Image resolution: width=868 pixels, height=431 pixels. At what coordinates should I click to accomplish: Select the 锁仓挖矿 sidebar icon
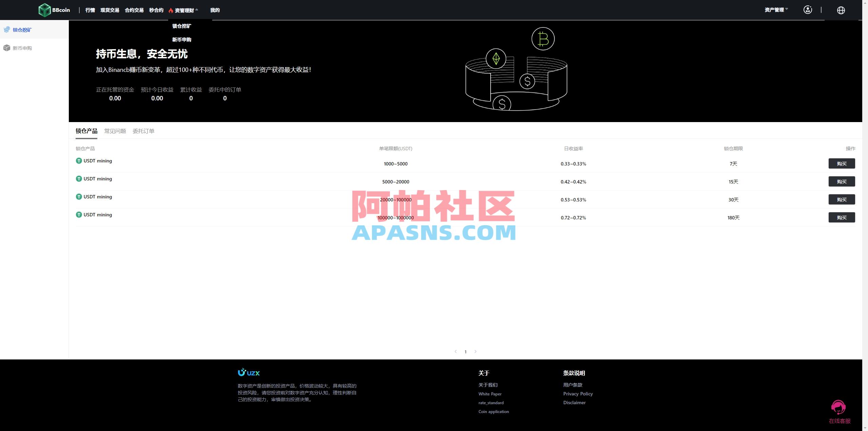click(7, 30)
